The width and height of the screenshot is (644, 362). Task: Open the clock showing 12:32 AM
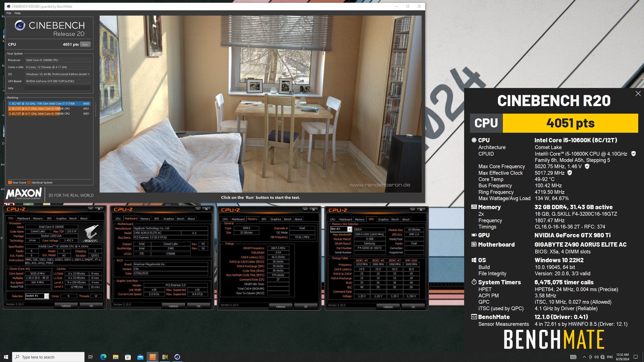click(x=622, y=357)
